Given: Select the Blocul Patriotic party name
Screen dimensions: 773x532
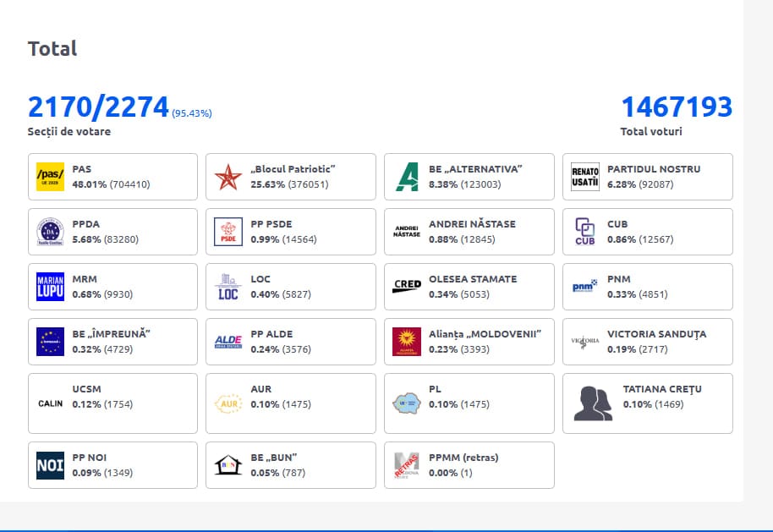Looking at the screenshot, I should (x=293, y=168).
